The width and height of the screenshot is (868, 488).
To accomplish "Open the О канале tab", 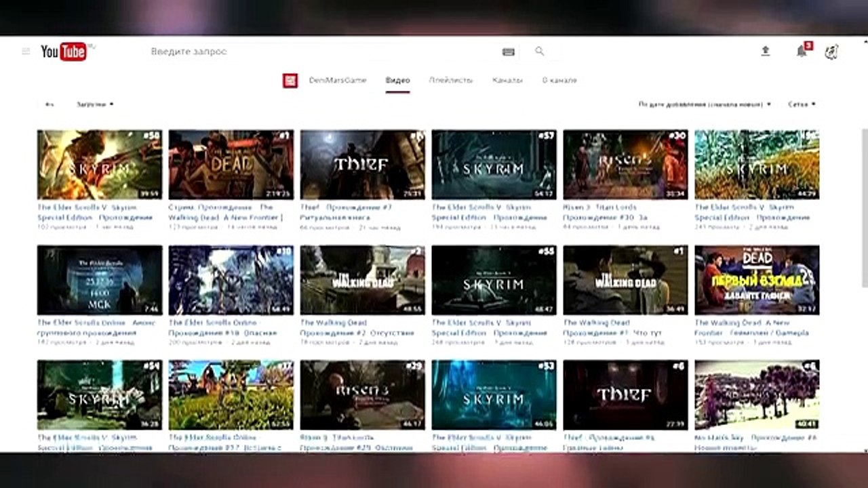I will (x=559, y=81).
